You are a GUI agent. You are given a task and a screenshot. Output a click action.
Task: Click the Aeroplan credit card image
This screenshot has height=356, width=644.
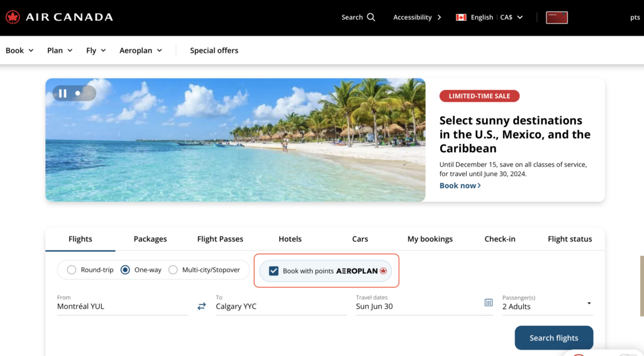[x=557, y=18]
